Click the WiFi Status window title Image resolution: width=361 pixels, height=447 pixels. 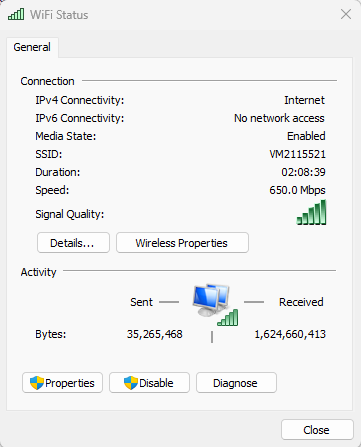coord(59,15)
